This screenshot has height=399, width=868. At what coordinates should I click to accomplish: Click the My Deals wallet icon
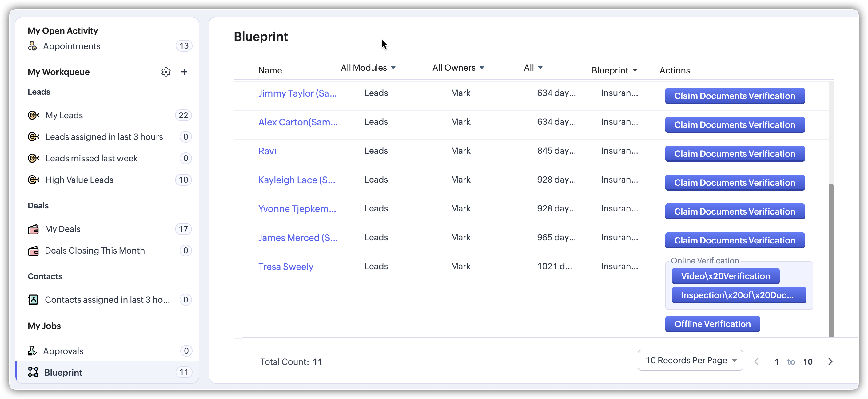tap(33, 229)
